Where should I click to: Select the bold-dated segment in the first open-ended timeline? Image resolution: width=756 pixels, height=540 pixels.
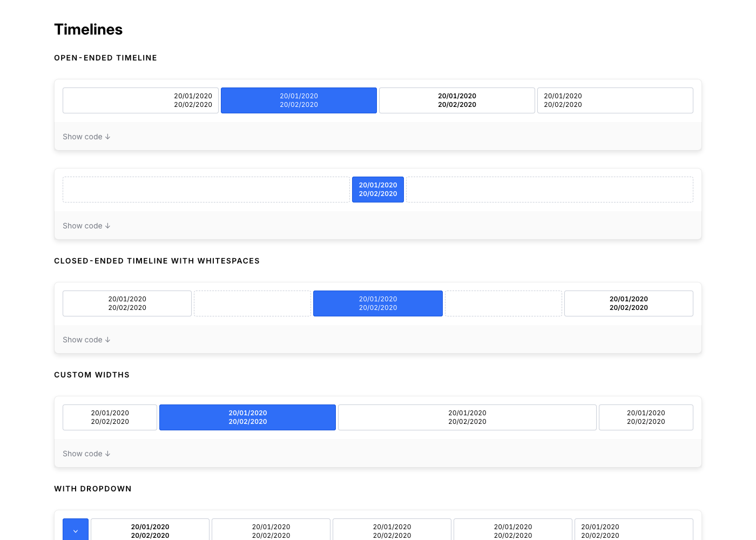pos(457,100)
